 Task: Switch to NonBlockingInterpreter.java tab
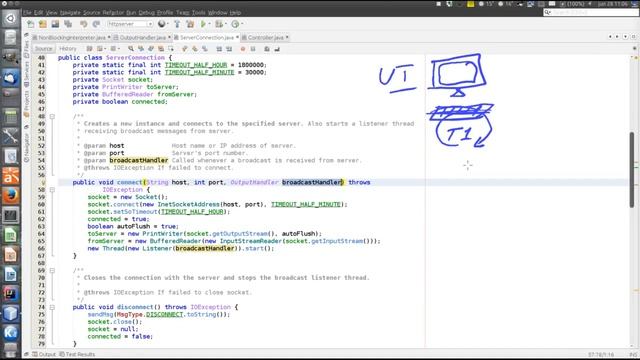click(71, 38)
